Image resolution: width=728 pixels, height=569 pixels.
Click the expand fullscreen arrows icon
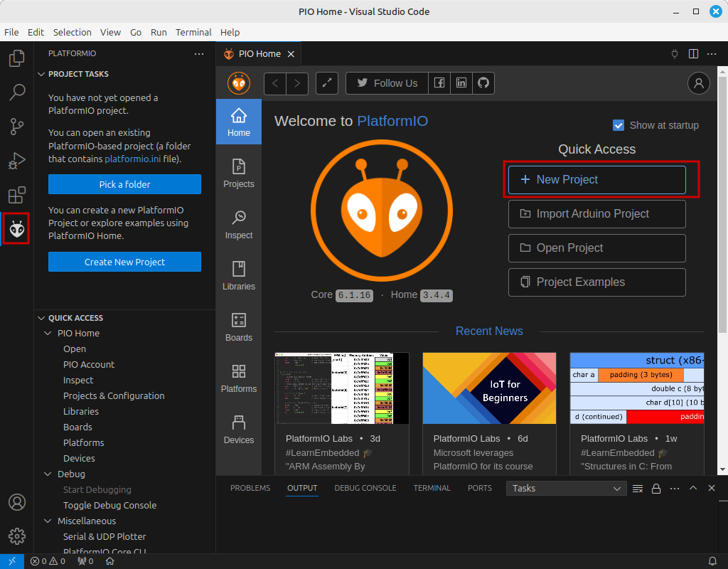[327, 83]
